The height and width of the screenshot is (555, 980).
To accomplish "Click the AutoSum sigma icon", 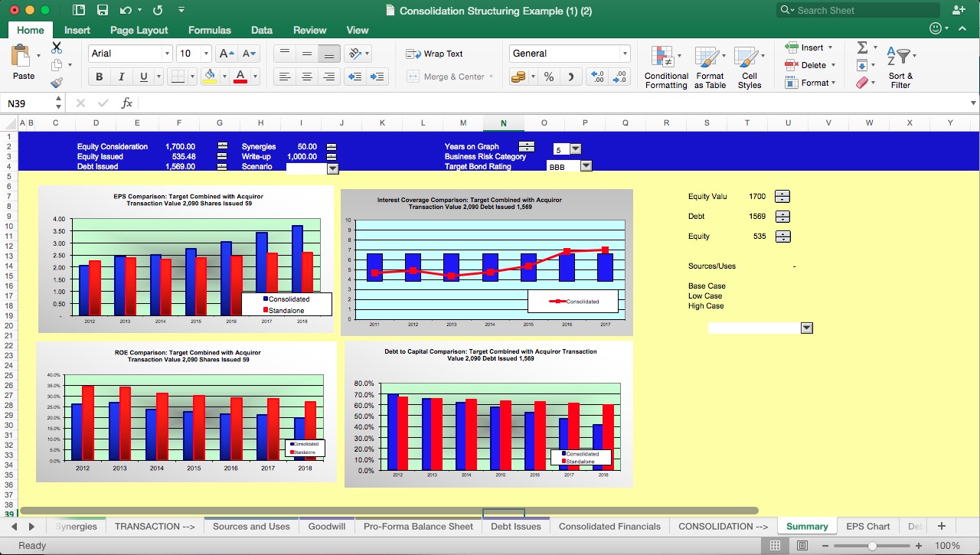I will (862, 47).
